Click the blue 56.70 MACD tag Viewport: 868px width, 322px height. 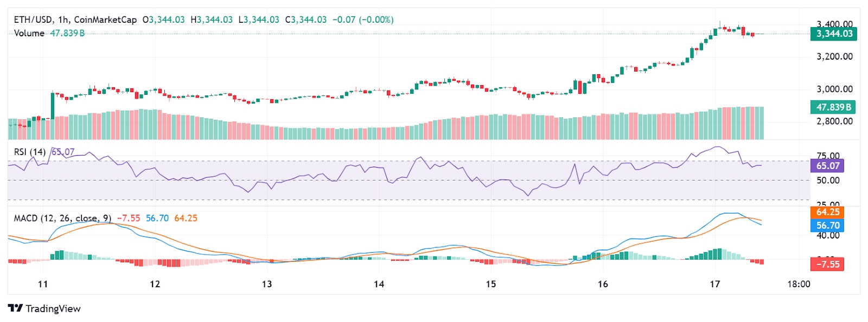(827, 226)
